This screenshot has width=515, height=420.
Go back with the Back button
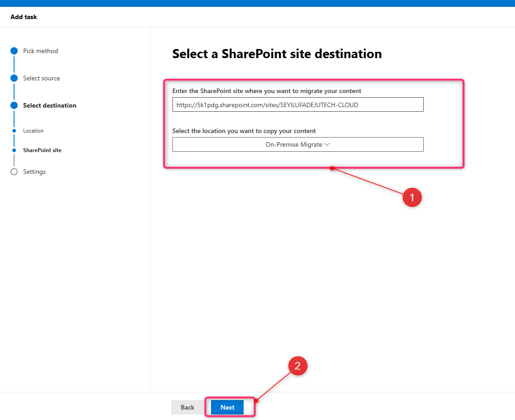pyautogui.click(x=187, y=407)
